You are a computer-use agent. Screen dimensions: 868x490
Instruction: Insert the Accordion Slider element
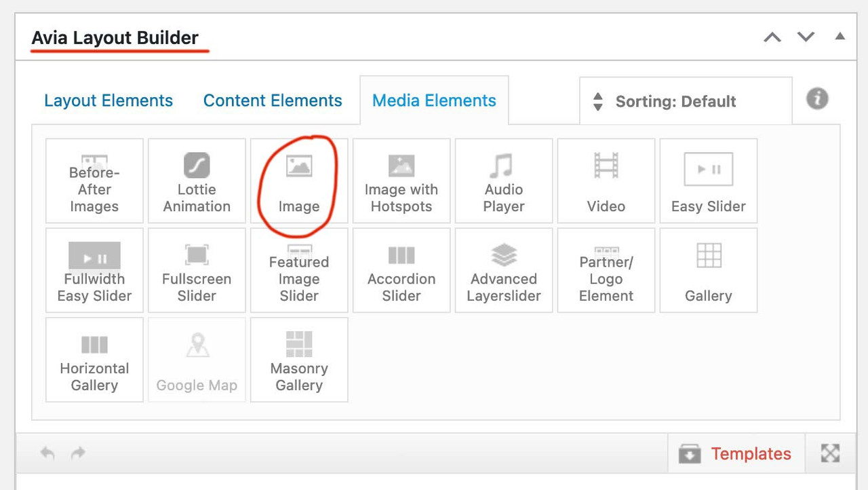[x=401, y=270]
